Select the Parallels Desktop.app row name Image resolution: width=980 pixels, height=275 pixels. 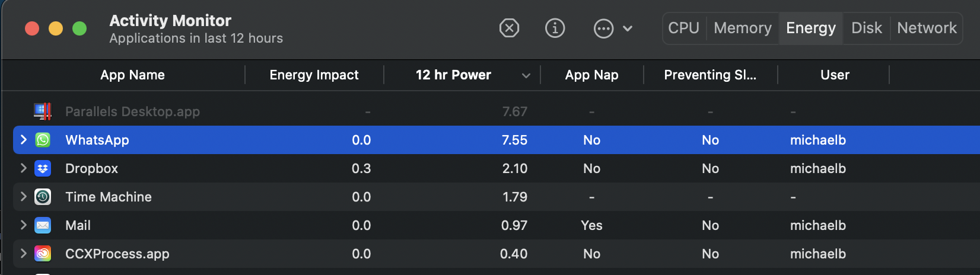coord(132,111)
